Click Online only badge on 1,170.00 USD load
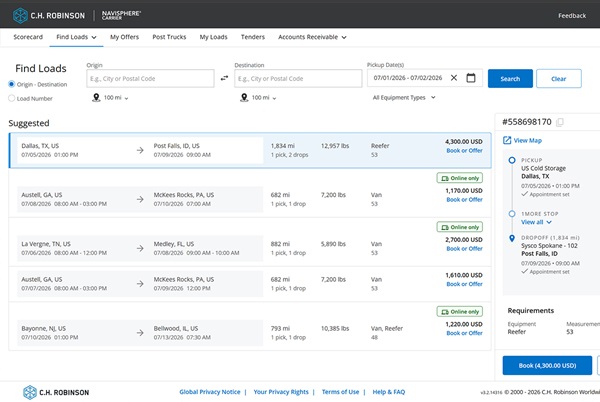600x402 pixels. pos(460,178)
